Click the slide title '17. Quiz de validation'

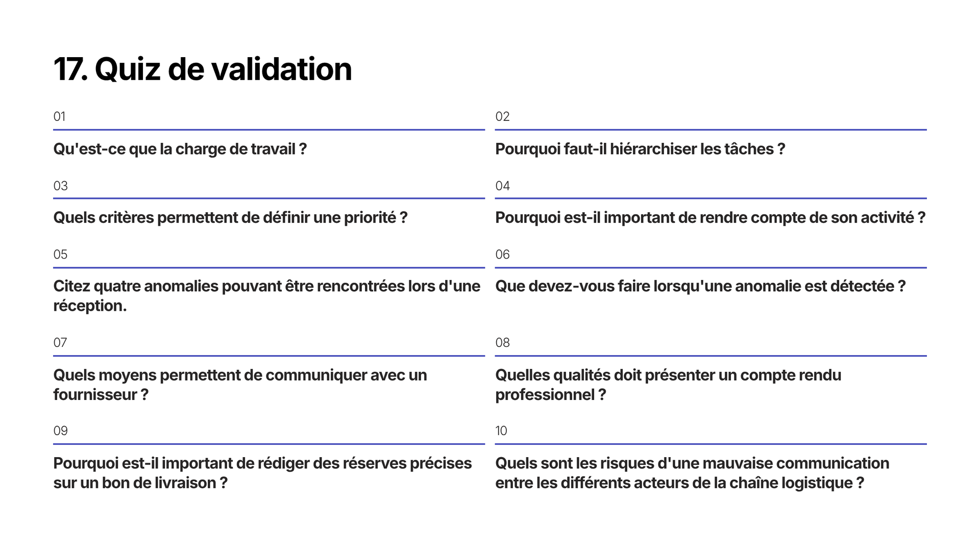pos(203,69)
